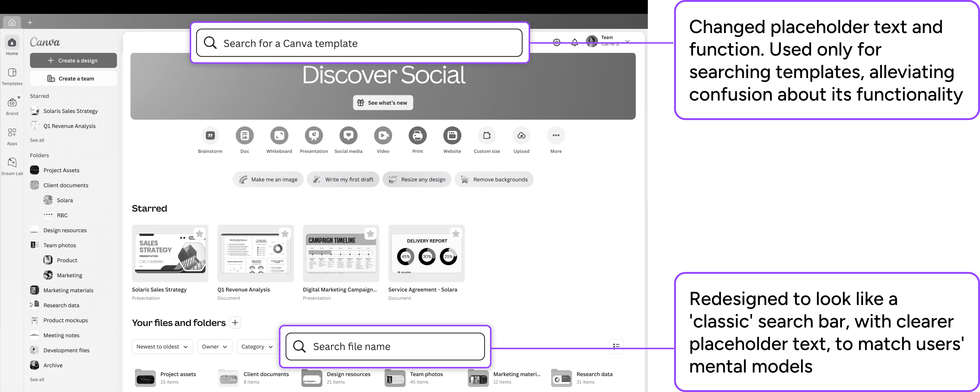
Task: Click the Canva logo
Action: click(45, 42)
